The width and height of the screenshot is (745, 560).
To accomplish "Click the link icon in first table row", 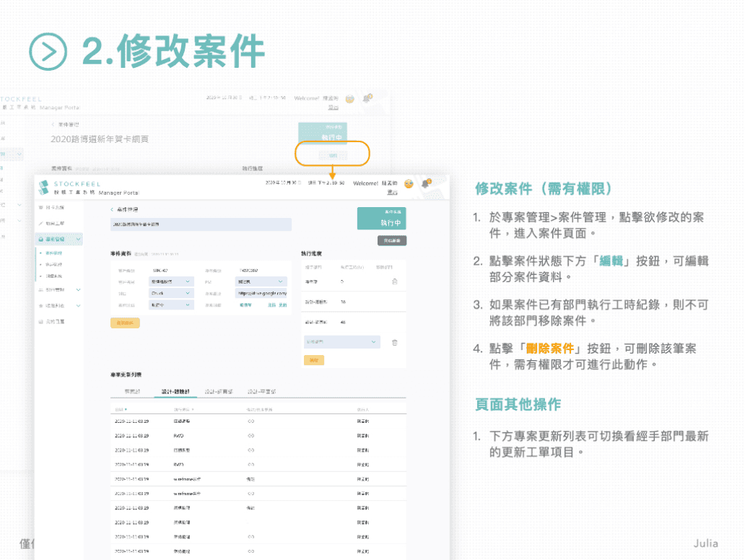I will click(x=250, y=420).
